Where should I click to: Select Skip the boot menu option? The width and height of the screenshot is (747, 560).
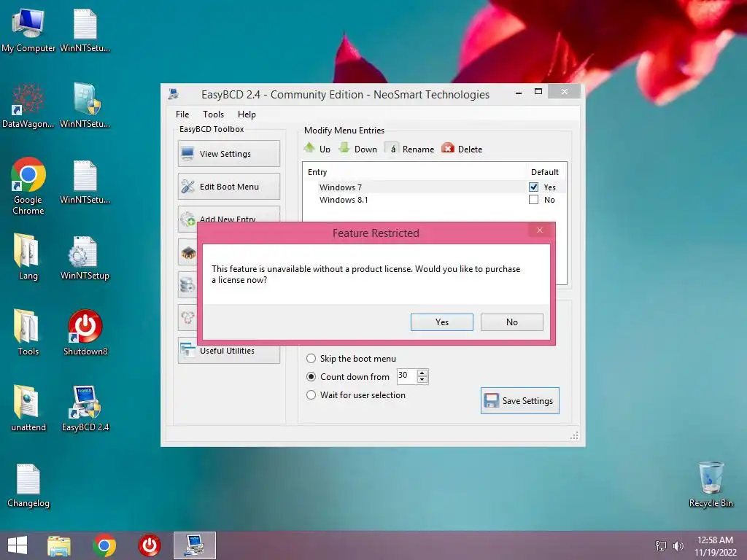coord(351,359)
